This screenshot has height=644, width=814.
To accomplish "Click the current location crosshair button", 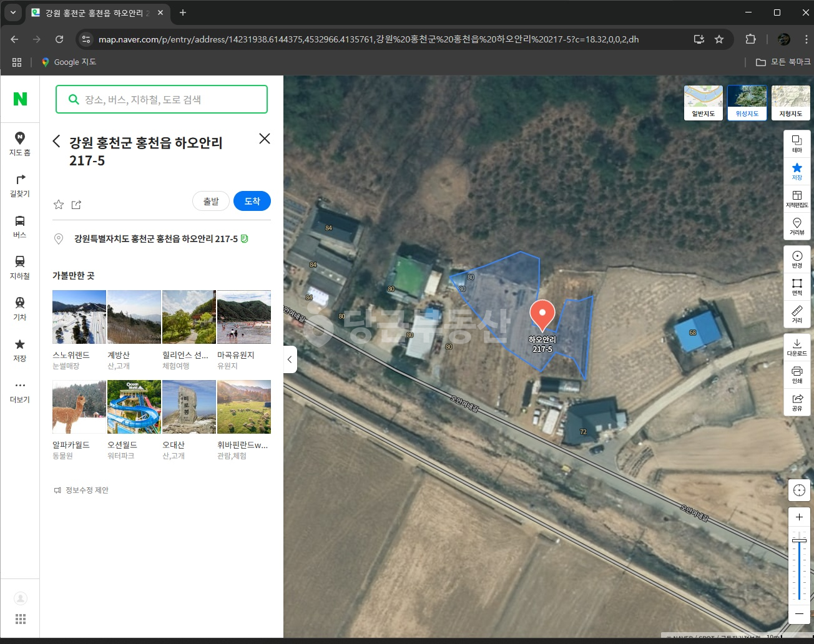I will click(799, 490).
